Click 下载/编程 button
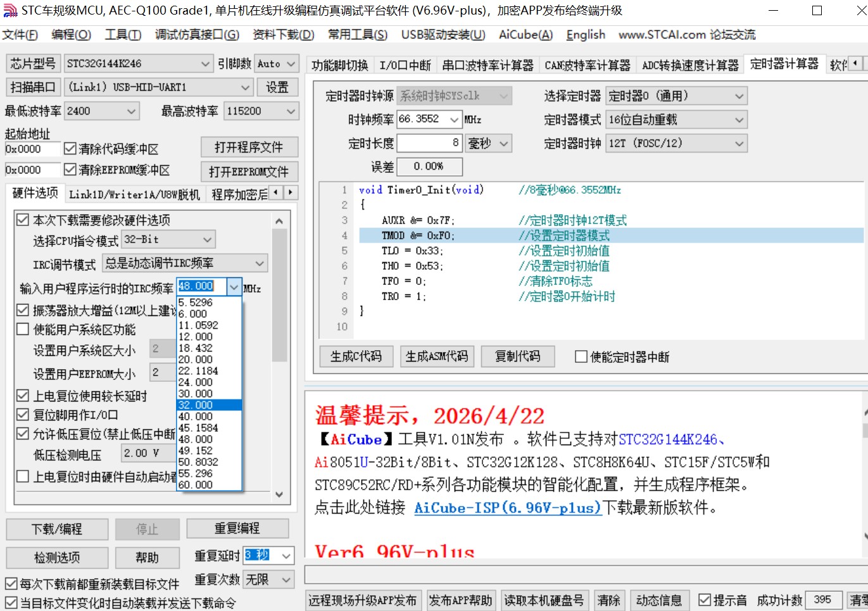The width and height of the screenshot is (868, 611). click(x=57, y=529)
